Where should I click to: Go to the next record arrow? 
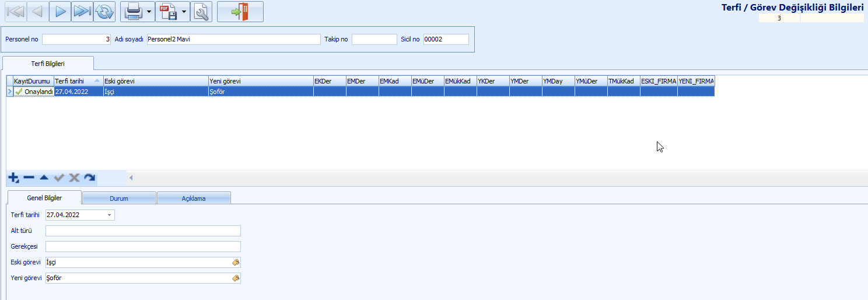click(x=59, y=12)
